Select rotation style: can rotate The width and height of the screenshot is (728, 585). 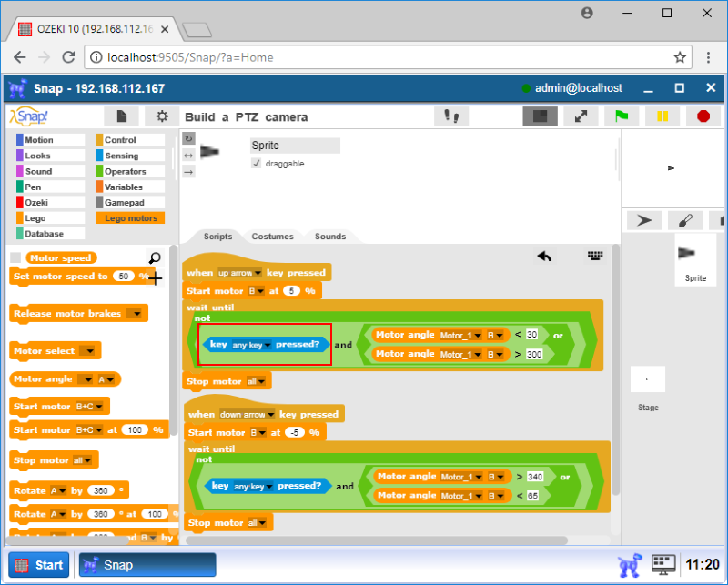pos(188,138)
